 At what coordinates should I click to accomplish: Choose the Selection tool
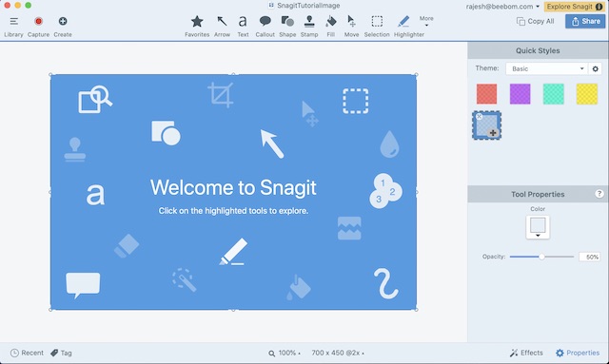coord(377,26)
